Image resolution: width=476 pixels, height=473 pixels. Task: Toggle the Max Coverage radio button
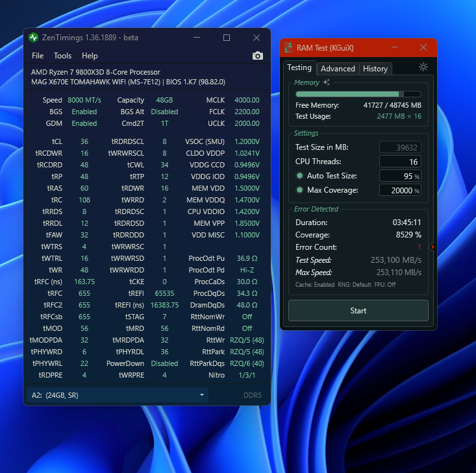click(x=299, y=190)
